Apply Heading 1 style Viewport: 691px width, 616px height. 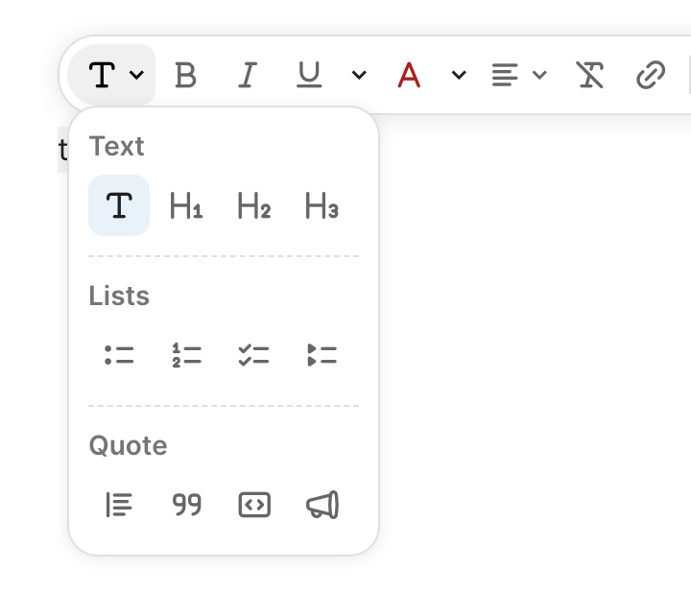(x=186, y=205)
